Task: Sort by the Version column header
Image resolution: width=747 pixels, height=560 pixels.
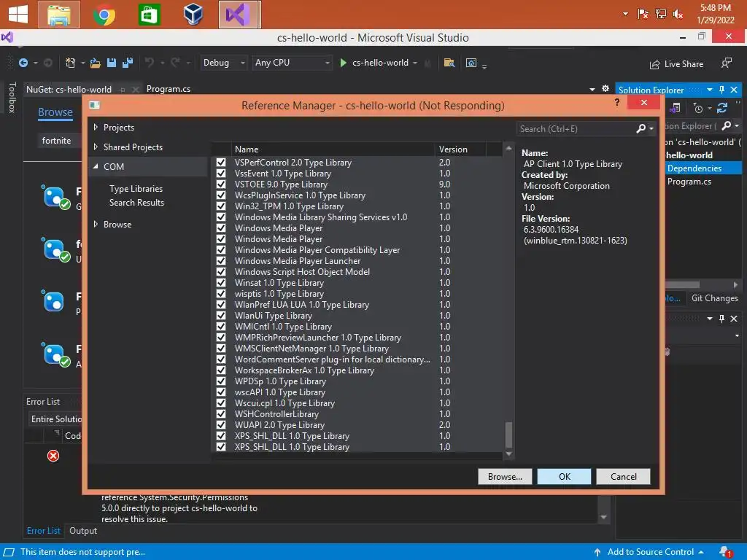Action: (x=460, y=149)
